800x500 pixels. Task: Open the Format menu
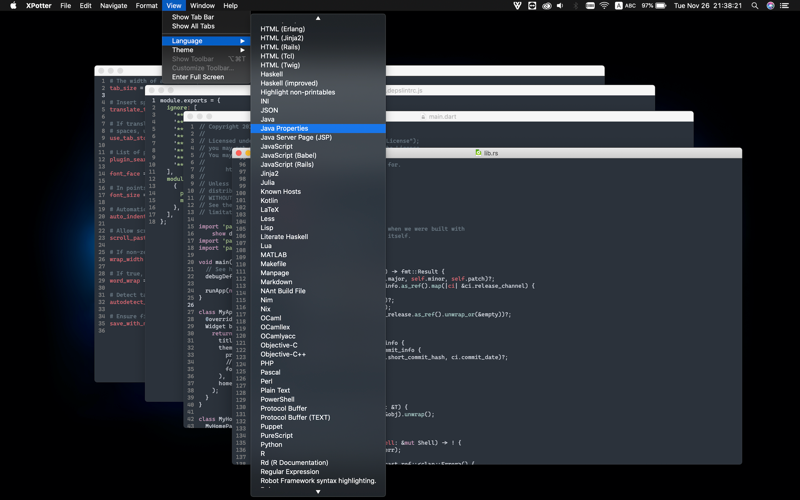pyautogui.click(x=146, y=6)
